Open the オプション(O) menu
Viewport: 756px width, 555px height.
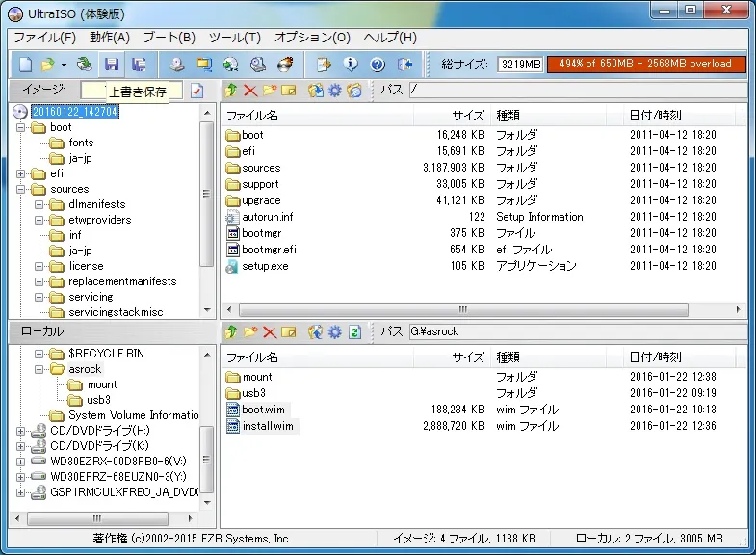312,38
